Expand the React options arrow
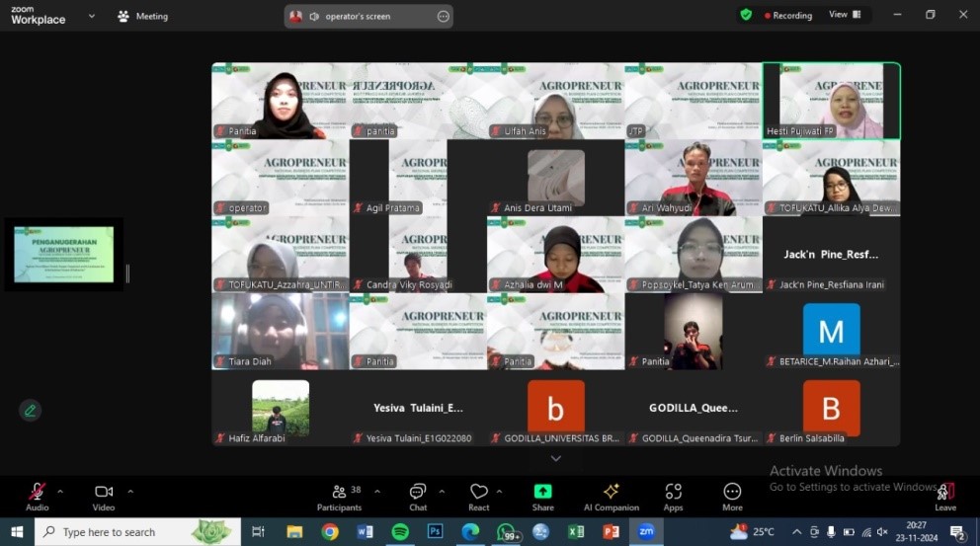Image resolution: width=980 pixels, height=546 pixels. 499,492
